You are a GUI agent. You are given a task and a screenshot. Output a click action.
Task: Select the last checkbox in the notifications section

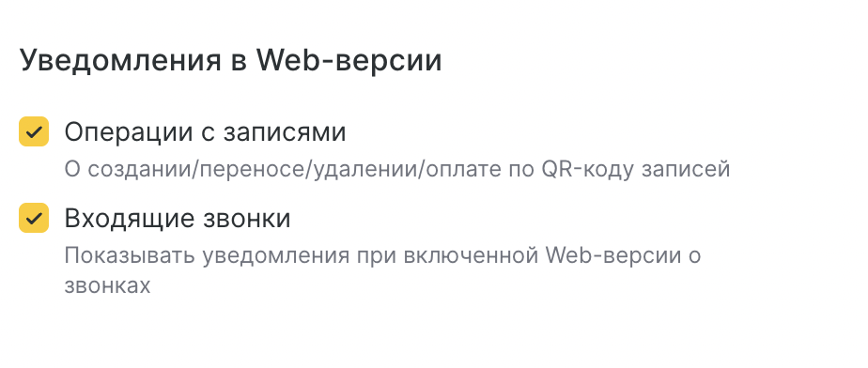pyautogui.click(x=34, y=218)
